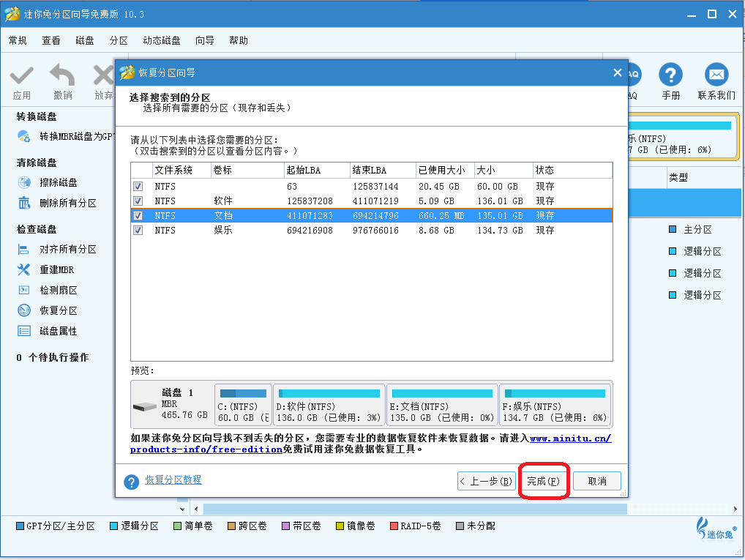The height and width of the screenshot is (560, 745).
Task: Click the 起始LBA column header
Action: [x=316, y=170]
